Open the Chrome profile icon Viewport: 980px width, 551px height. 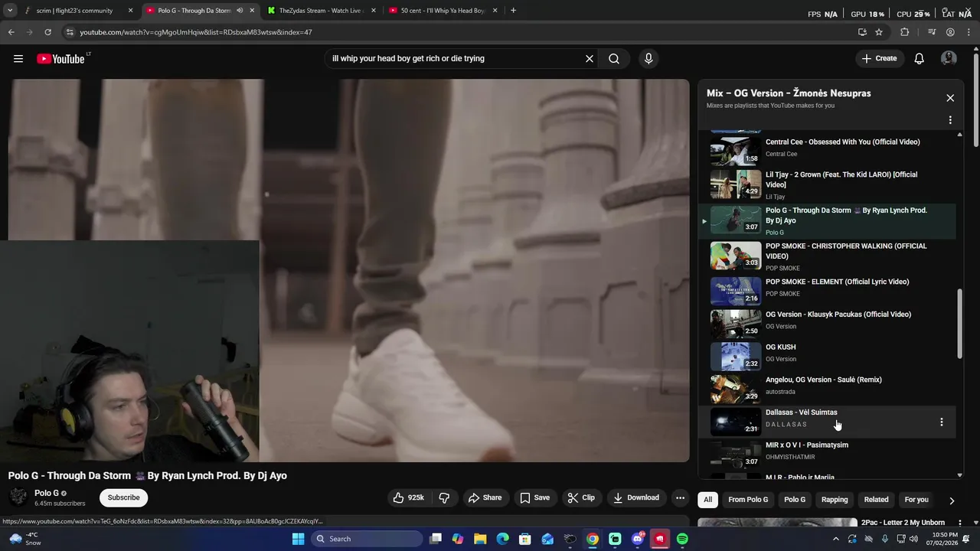point(950,32)
